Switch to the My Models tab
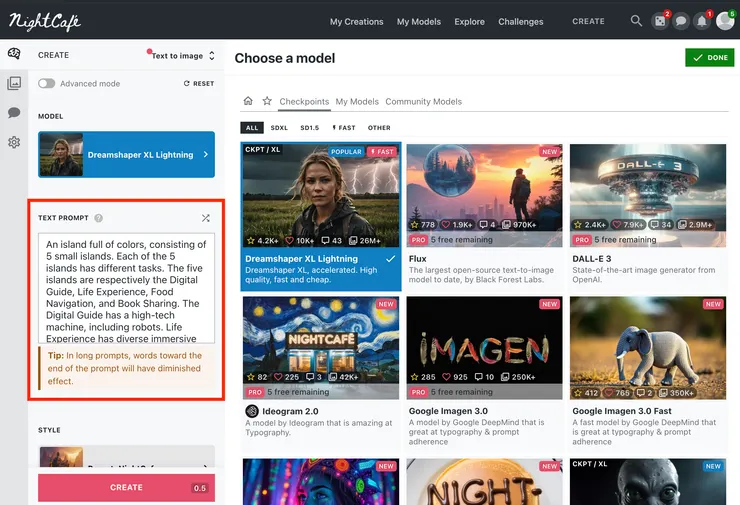Viewport: 740px width, 505px height. click(357, 101)
